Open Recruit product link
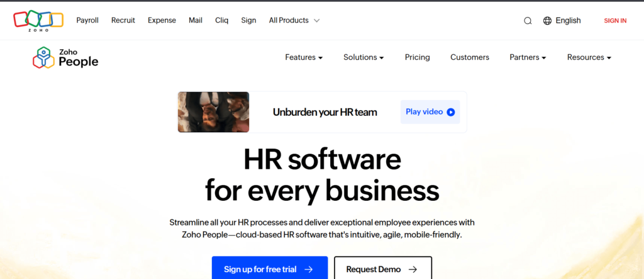Screen dimensions: 644x279 pos(123,20)
